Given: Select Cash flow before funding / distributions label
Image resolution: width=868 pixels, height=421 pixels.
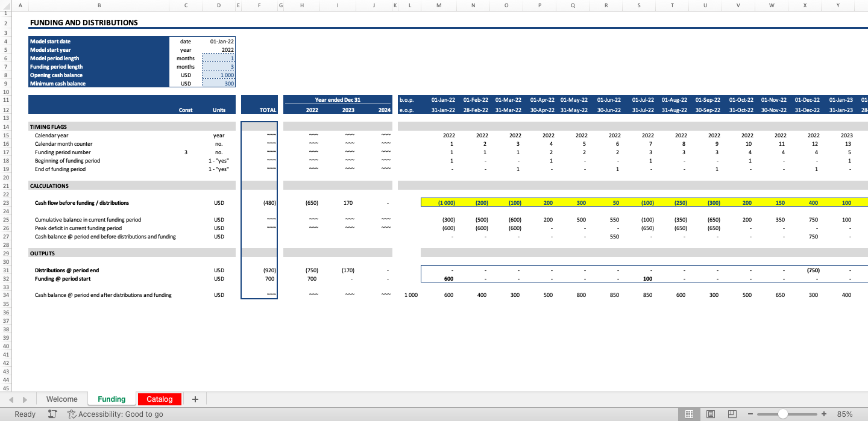Looking at the screenshot, I should point(82,203).
